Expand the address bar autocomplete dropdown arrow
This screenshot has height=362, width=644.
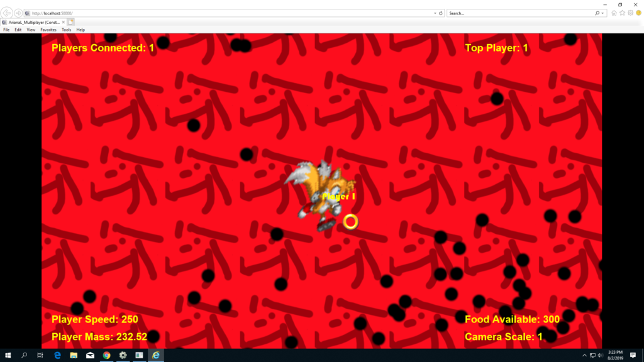pyautogui.click(x=435, y=13)
